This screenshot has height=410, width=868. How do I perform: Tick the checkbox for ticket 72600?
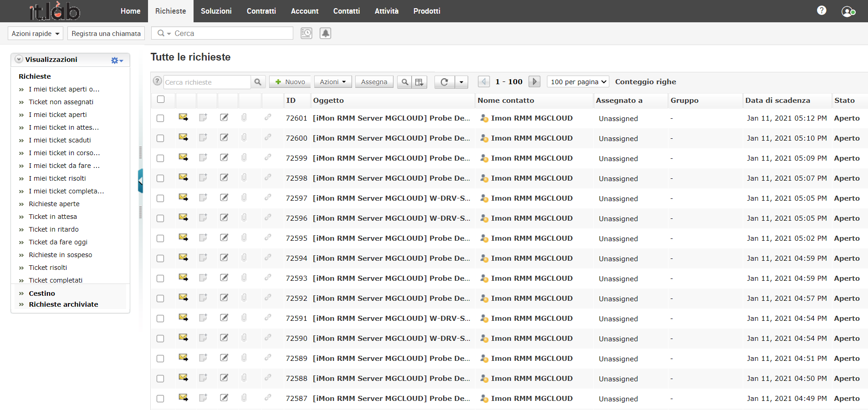click(160, 138)
